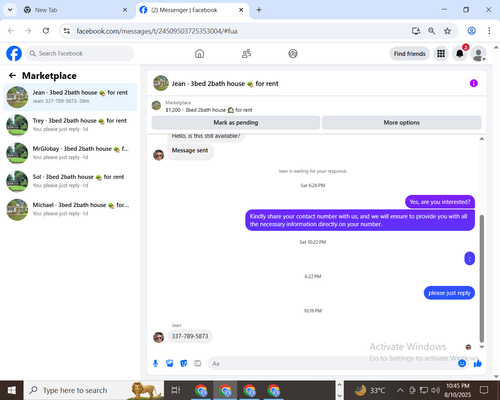Click the chat scrollbar thumb

481,279
